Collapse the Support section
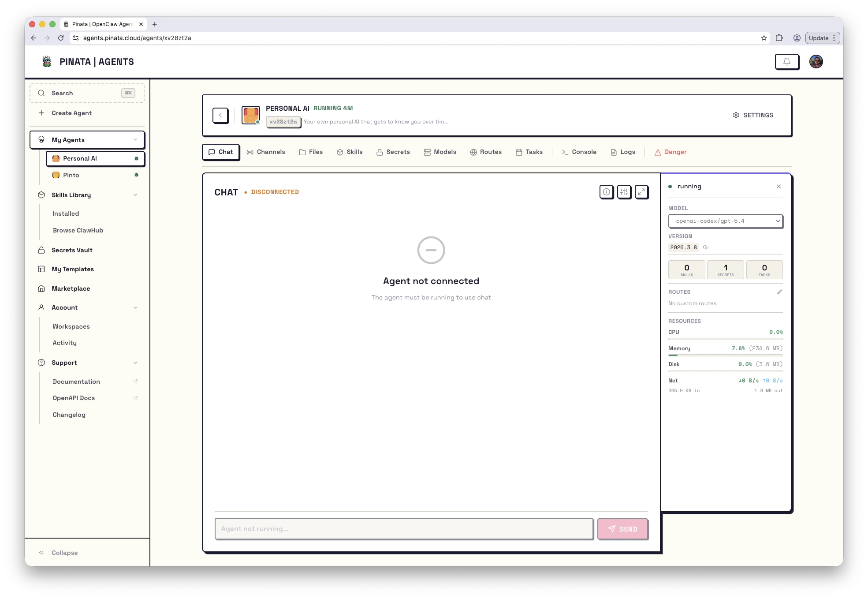This screenshot has height=599, width=868. 135,363
